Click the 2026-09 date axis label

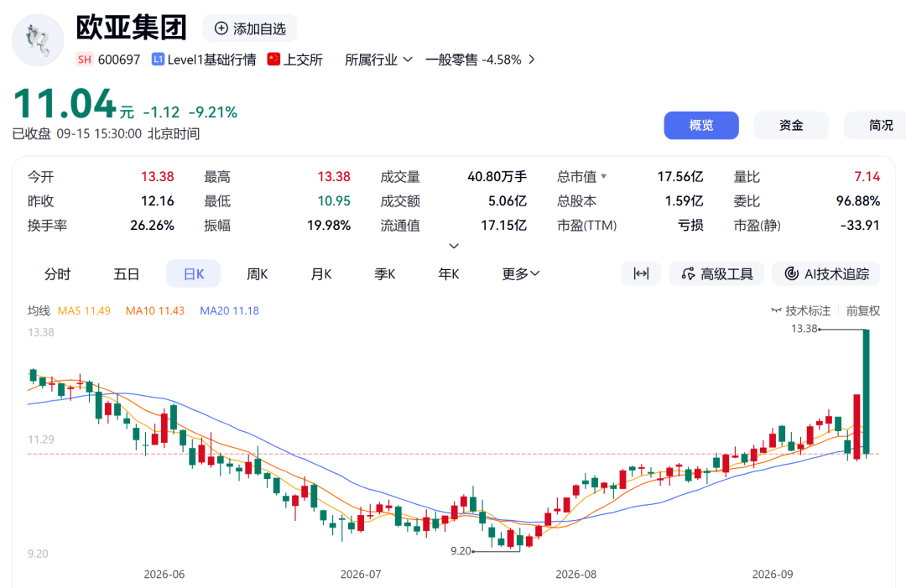click(773, 574)
